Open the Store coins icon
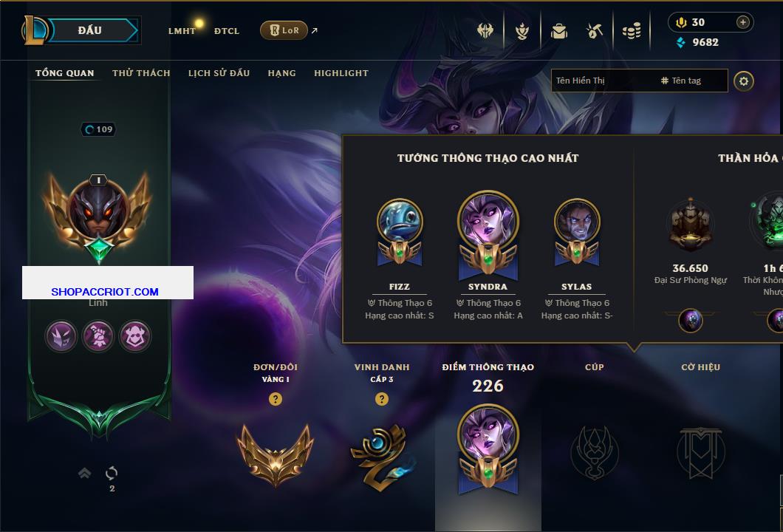Screen dimensions: 783x532 (631, 31)
